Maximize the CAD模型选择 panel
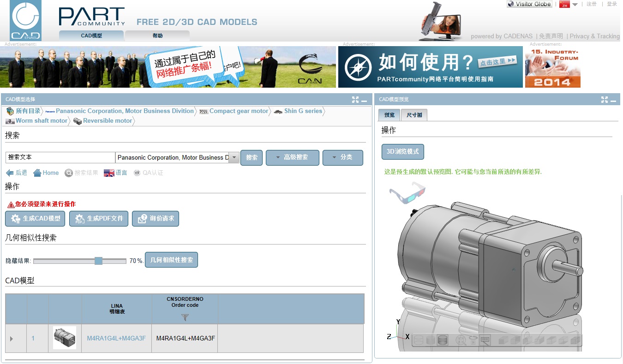623x364 pixels. coord(355,100)
